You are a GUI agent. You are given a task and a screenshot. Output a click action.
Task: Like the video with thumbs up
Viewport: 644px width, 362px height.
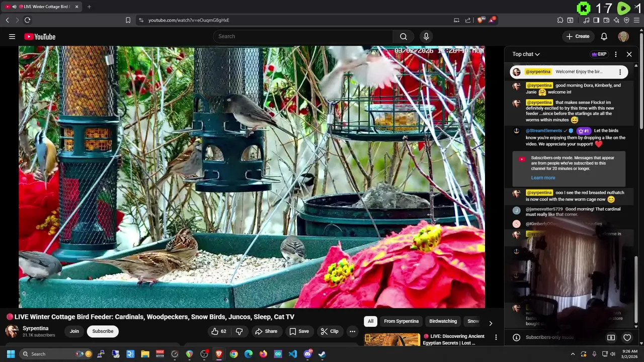pos(219,331)
